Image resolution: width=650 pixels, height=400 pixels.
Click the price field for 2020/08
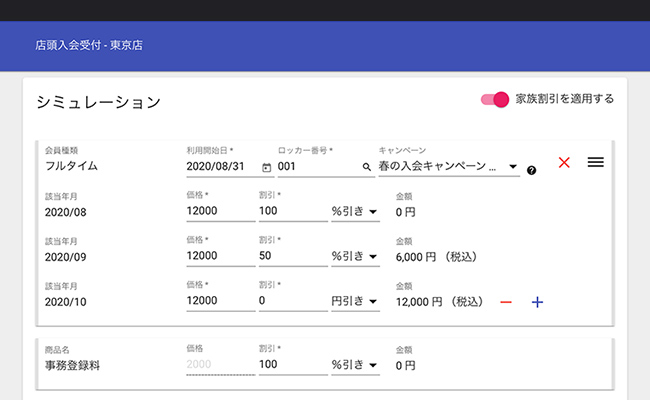(x=221, y=211)
